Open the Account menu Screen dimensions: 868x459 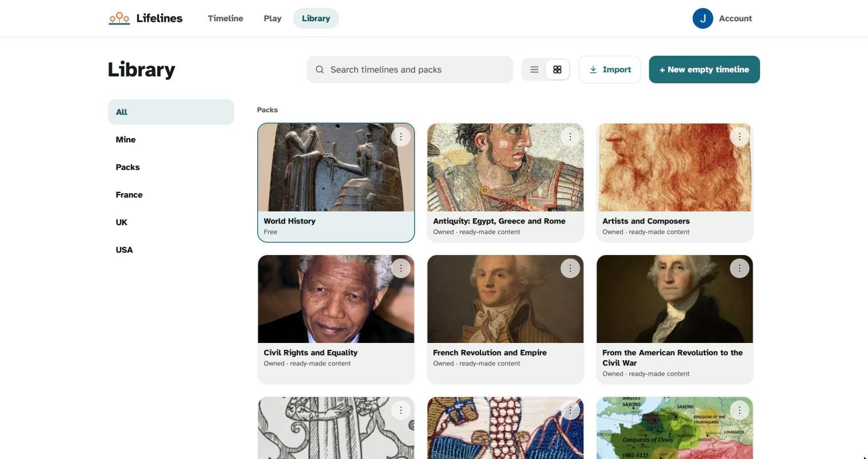735,18
